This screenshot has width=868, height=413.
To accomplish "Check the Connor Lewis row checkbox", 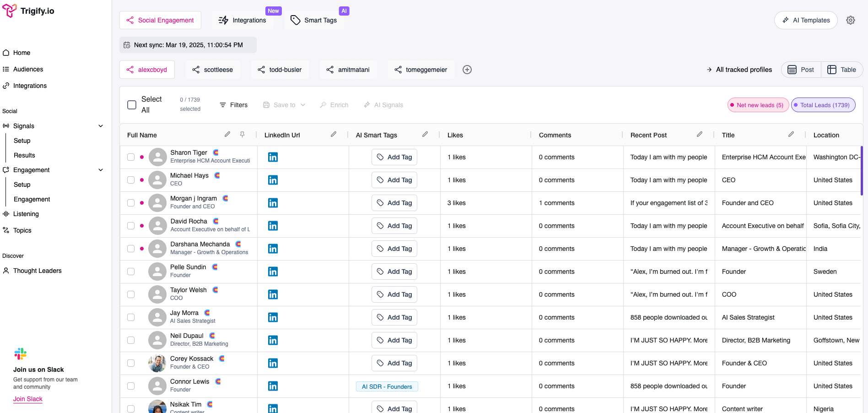I will coord(131,386).
